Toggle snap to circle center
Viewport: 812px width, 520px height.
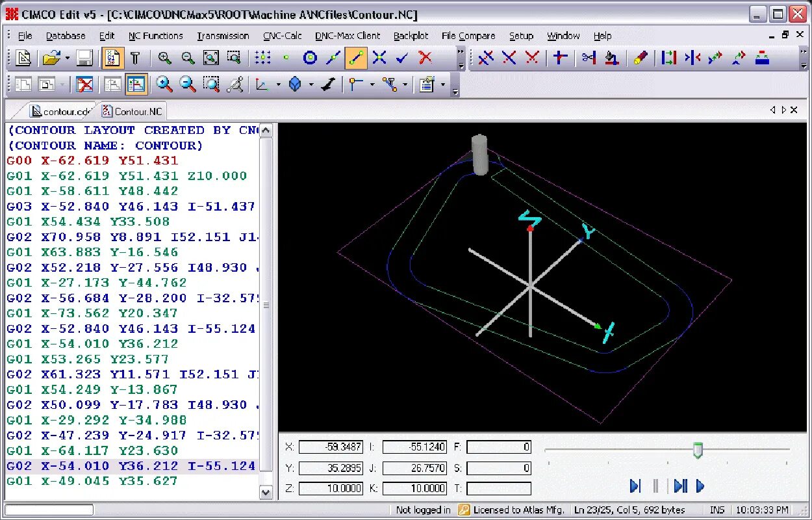(310, 58)
